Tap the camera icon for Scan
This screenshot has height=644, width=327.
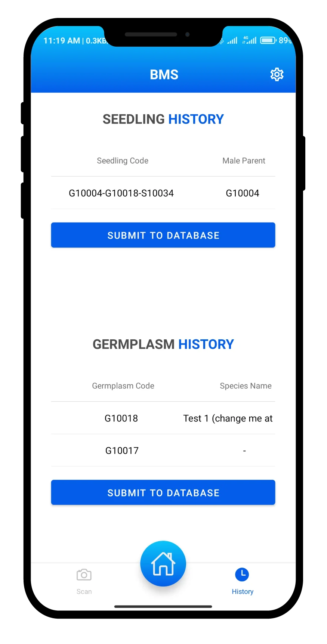pyautogui.click(x=84, y=575)
